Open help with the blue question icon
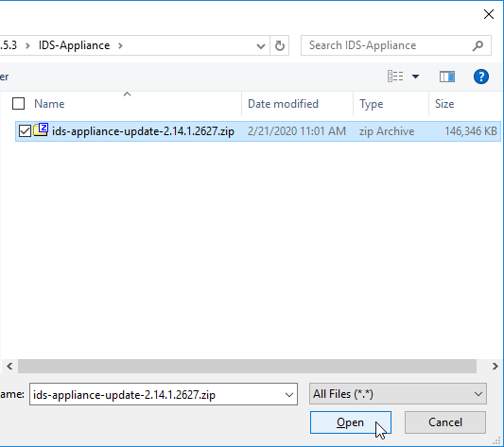Screen dimensions: 504x447 pyautogui.click(x=481, y=77)
